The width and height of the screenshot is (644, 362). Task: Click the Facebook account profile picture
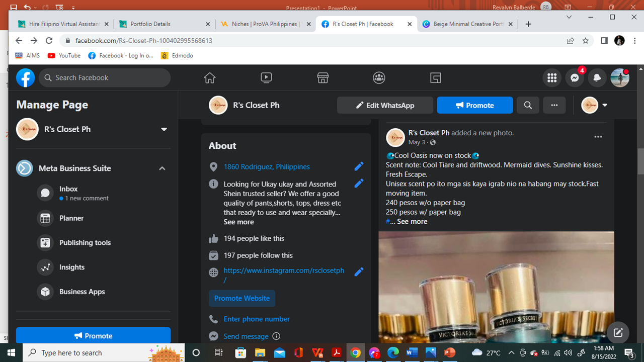coord(620,78)
